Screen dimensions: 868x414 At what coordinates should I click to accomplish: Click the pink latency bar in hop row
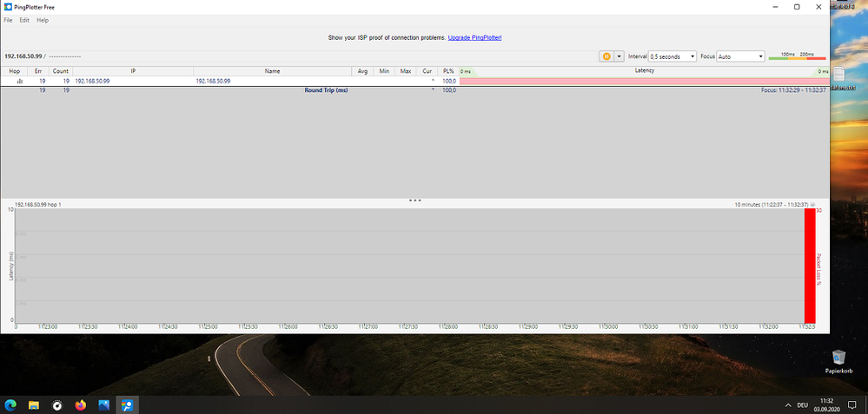point(645,82)
